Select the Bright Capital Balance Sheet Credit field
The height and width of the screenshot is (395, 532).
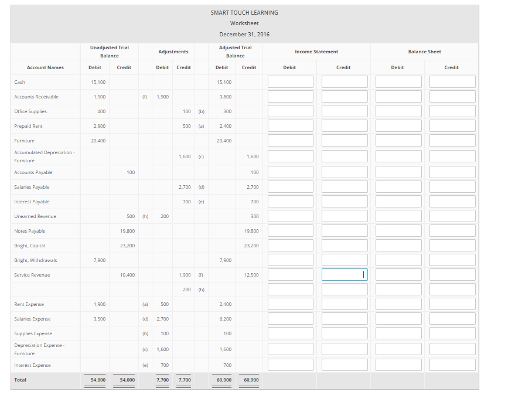point(451,245)
